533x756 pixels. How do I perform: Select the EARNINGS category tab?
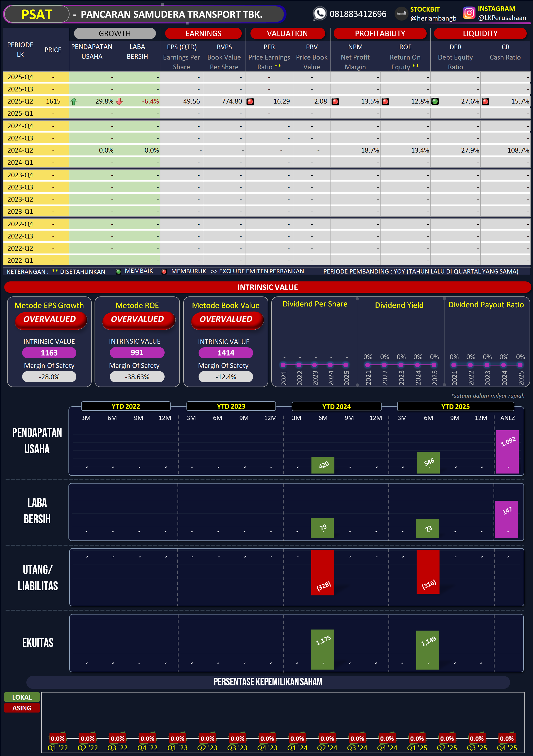203,33
